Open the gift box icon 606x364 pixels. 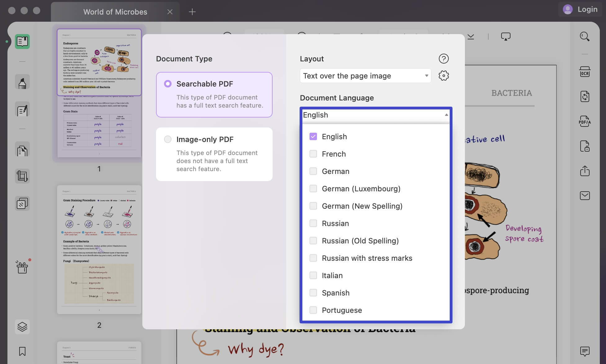[x=22, y=267]
